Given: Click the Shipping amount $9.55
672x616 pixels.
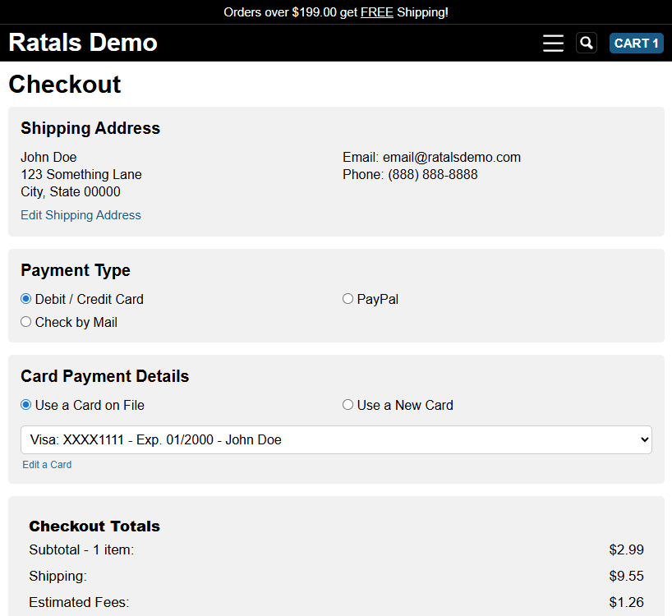Looking at the screenshot, I should [x=627, y=576].
